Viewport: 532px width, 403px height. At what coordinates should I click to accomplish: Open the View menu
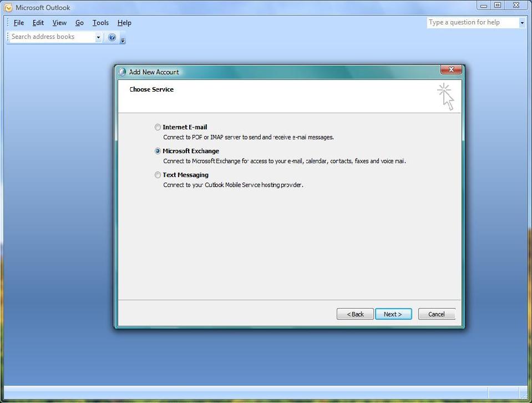point(59,23)
